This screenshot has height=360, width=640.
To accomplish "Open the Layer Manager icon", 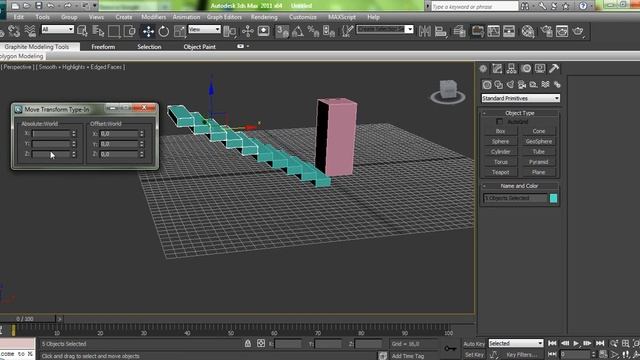I will (459, 31).
